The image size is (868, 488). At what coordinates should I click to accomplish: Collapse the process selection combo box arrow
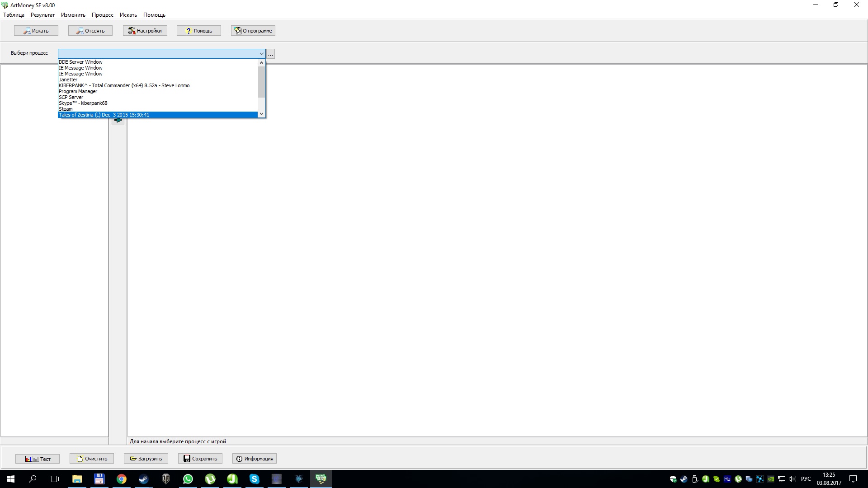261,54
